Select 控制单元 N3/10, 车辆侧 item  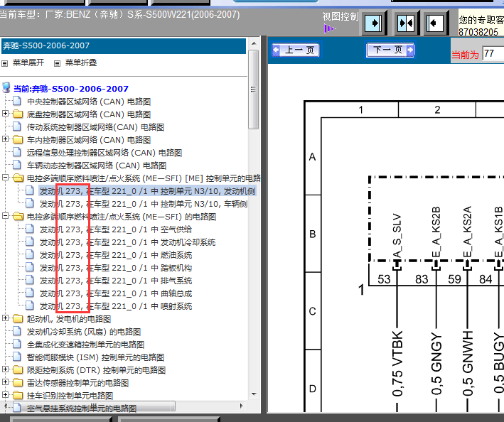(x=144, y=204)
